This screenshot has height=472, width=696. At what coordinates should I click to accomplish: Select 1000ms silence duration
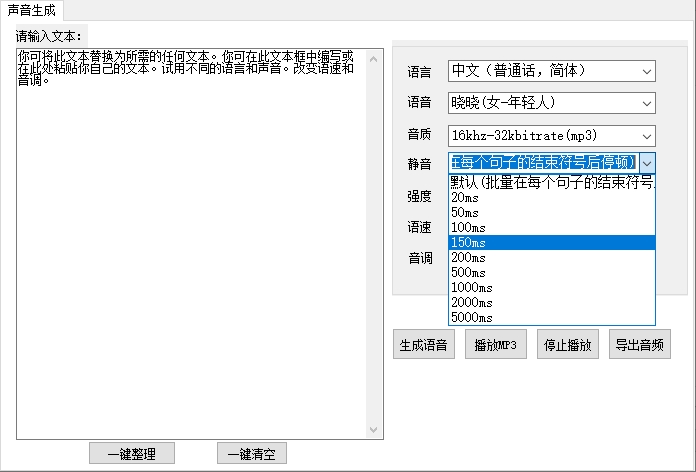coord(551,288)
